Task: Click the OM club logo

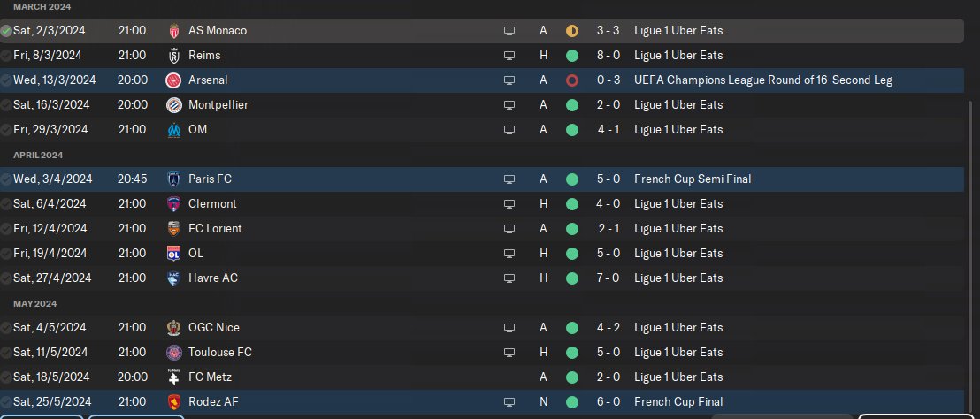Action: pyautogui.click(x=173, y=130)
